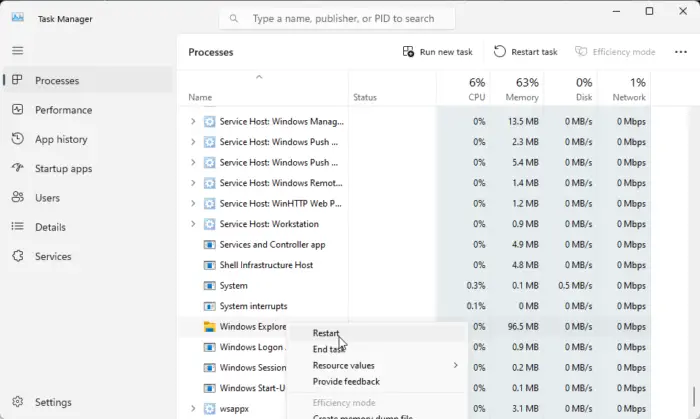Switch to the Performance page
The height and width of the screenshot is (419, 700).
click(88, 110)
